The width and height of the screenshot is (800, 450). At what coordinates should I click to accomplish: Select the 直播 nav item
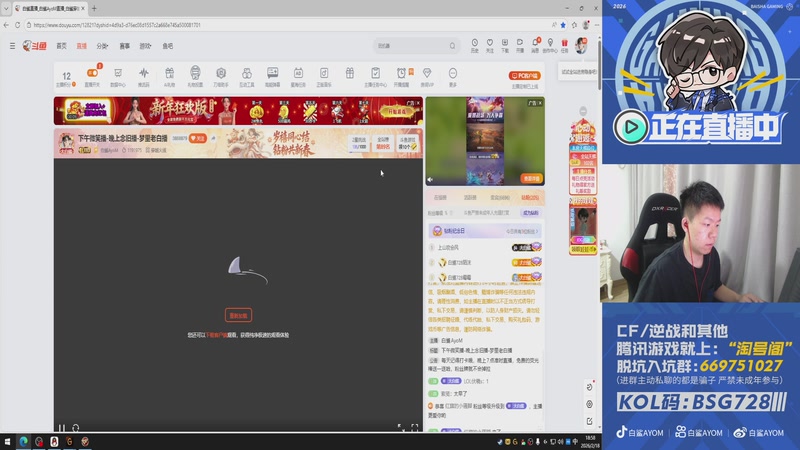[x=82, y=46]
